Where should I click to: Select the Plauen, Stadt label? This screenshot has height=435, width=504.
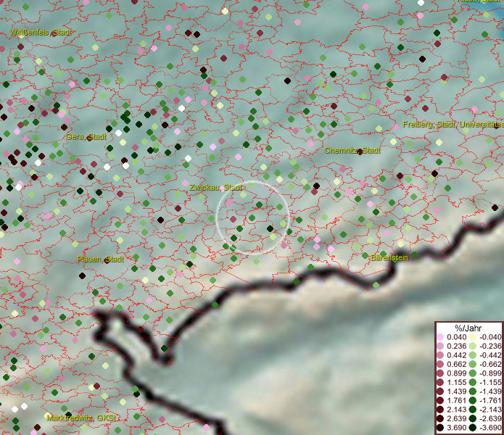pos(100,259)
